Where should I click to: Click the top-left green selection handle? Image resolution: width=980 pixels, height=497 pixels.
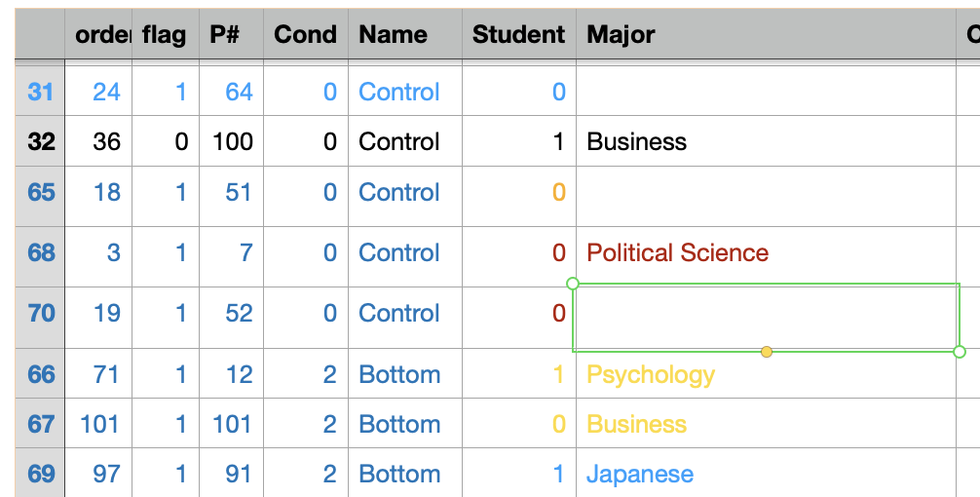point(573,284)
